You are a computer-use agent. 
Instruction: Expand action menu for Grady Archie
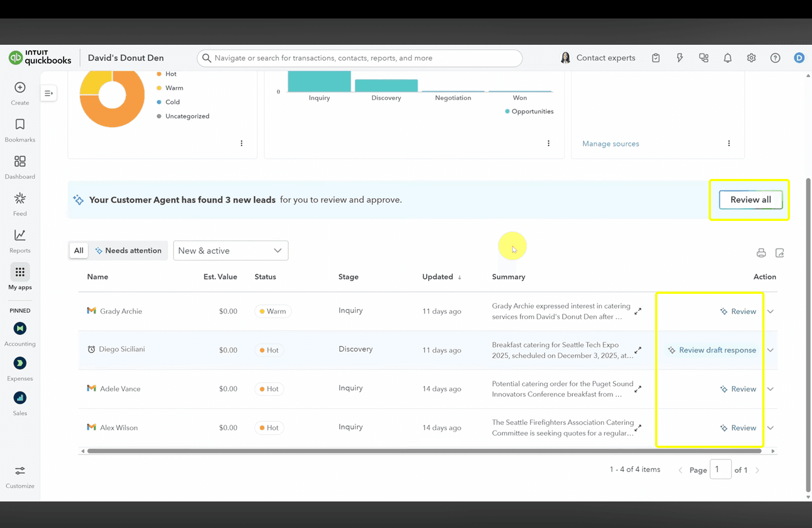pyautogui.click(x=771, y=311)
